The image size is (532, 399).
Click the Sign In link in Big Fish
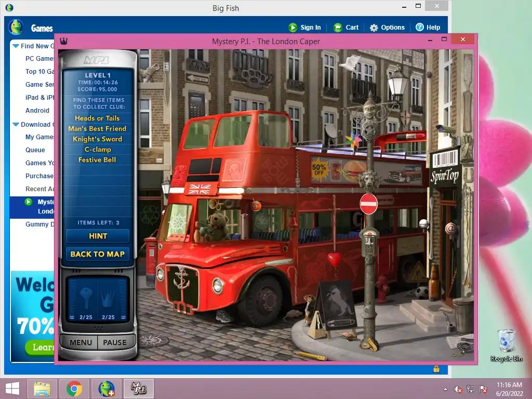pyautogui.click(x=311, y=28)
